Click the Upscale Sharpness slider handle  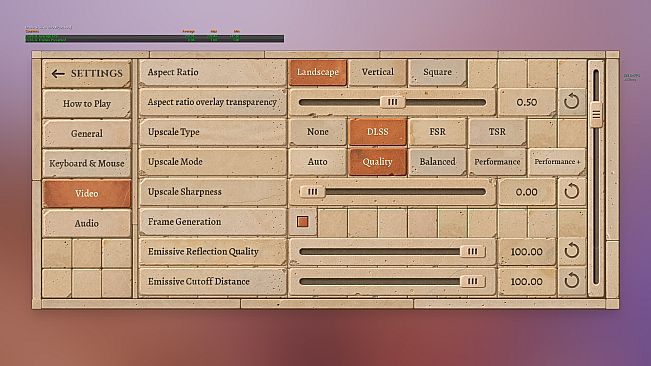[x=312, y=192]
